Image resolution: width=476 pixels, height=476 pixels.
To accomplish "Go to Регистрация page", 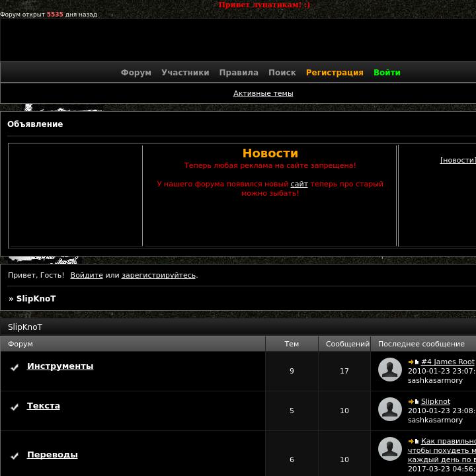I will click(335, 73).
